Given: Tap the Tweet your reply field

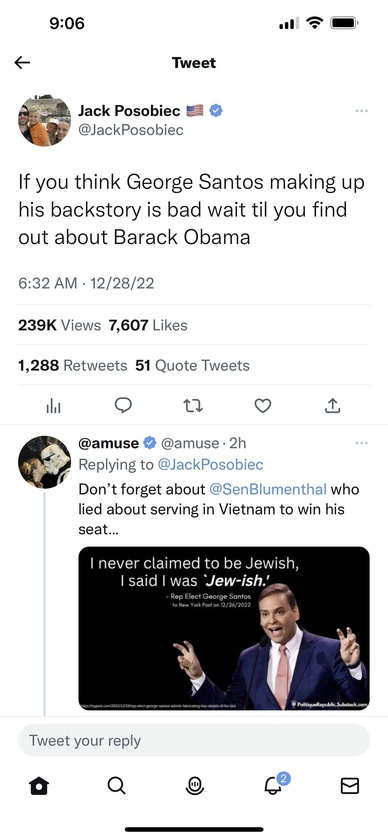Looking at the screenshot, I should (x=194, y=741).
